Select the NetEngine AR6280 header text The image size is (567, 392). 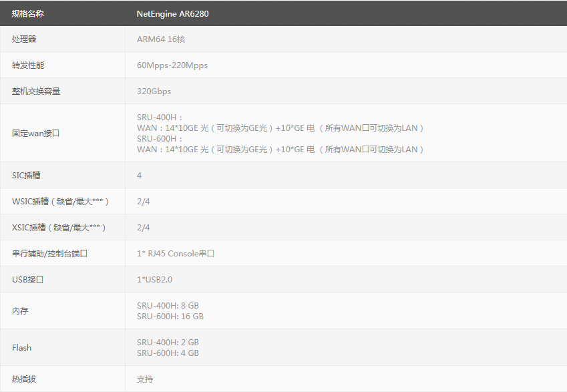[172, 14]
